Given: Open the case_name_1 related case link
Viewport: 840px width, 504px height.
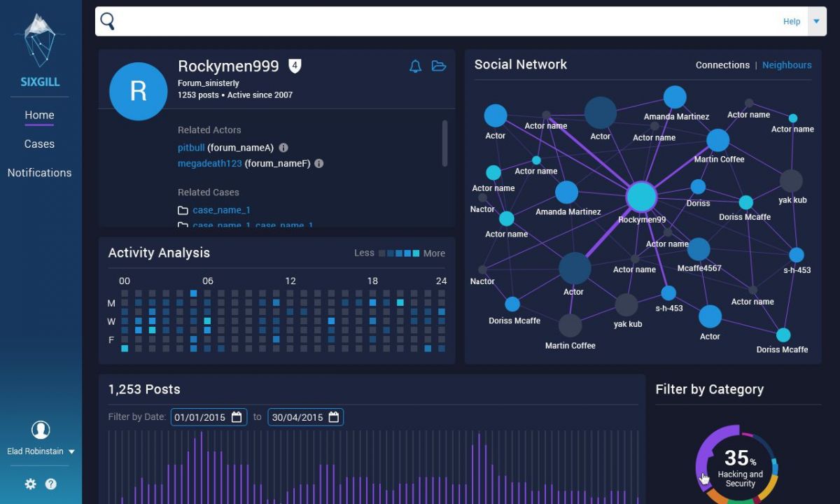Looking at the screenshot, I should (221, 210).
